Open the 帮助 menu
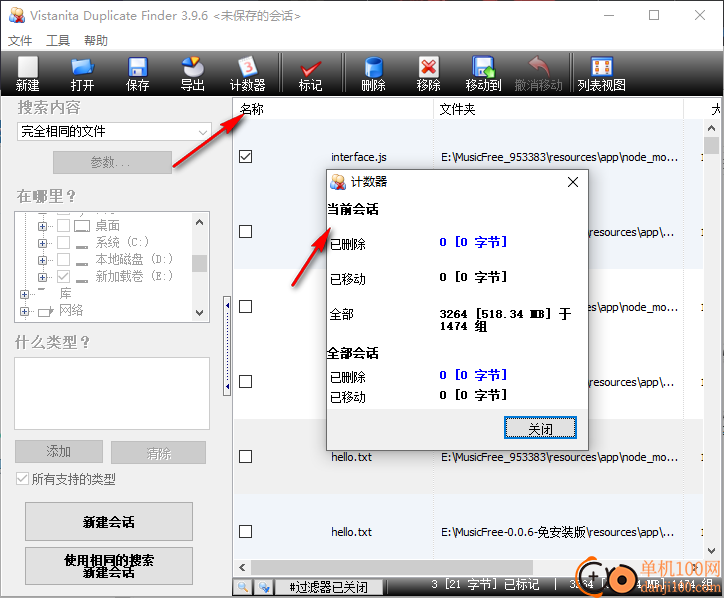The width and height of the screenshot is (724, 598). coord(96,41)
